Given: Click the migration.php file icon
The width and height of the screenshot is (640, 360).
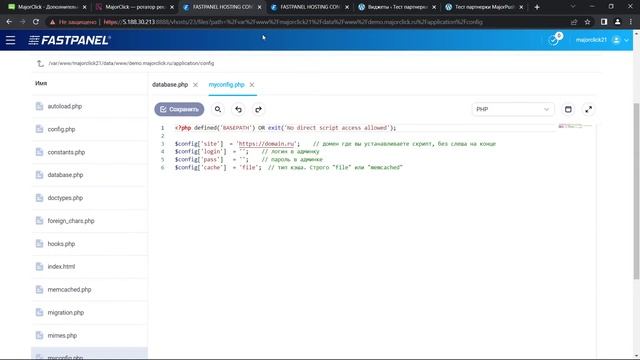Looking at the screenshot, I should pos(39,312).
